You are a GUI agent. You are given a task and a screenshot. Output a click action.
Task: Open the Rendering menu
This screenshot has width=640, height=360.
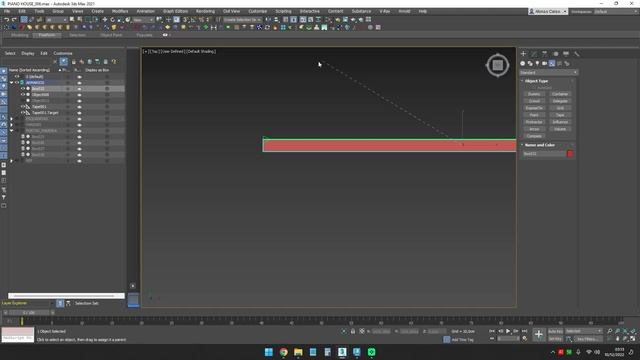pyautogui.click(x=205, y=11)
